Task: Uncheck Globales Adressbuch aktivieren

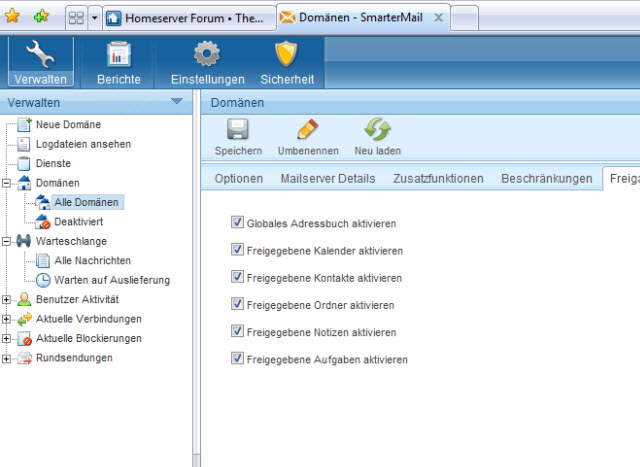Action: pos(237,223)
